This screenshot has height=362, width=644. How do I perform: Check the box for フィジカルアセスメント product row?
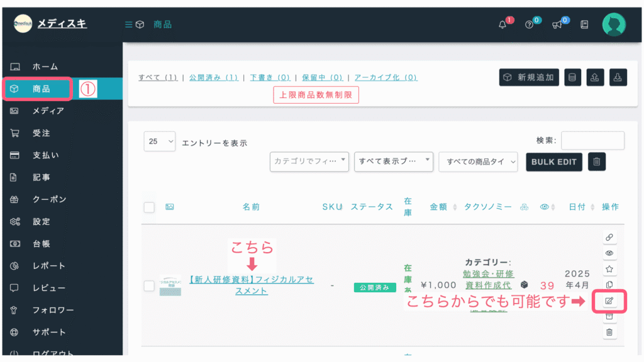click(149, 286)
